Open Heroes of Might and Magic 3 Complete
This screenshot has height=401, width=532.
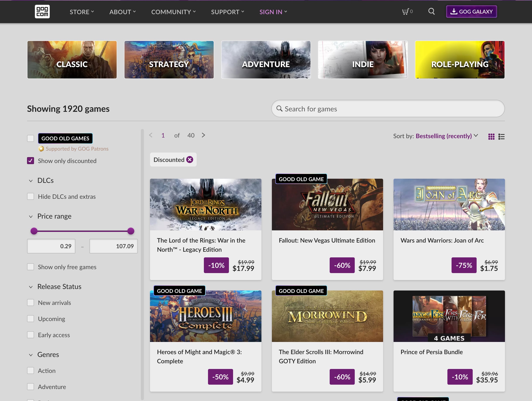(199, 357)
